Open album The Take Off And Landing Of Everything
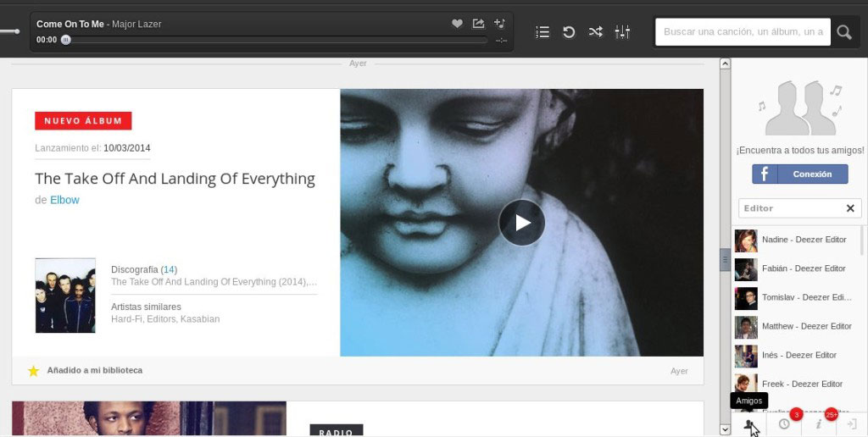 pyautogui.click(x=175, y=179)
